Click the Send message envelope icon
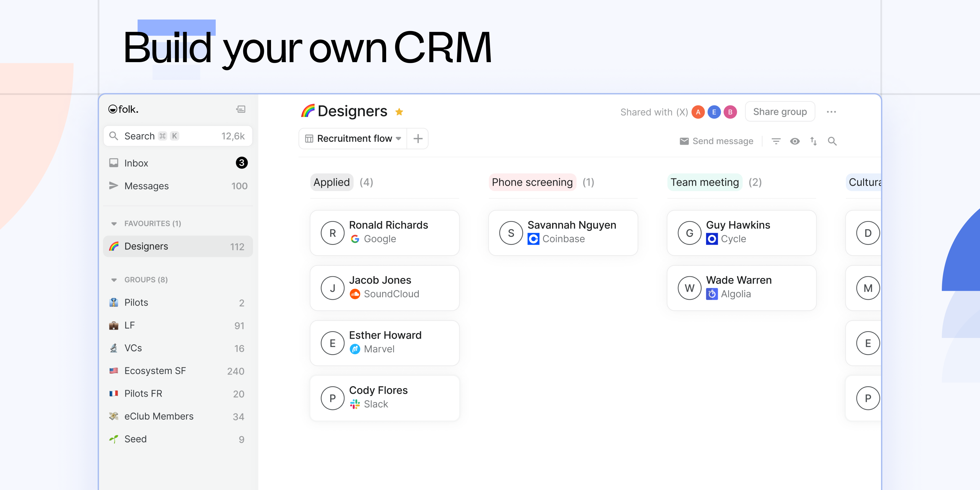Screen dimensions: 980x490 click(684, 141)
